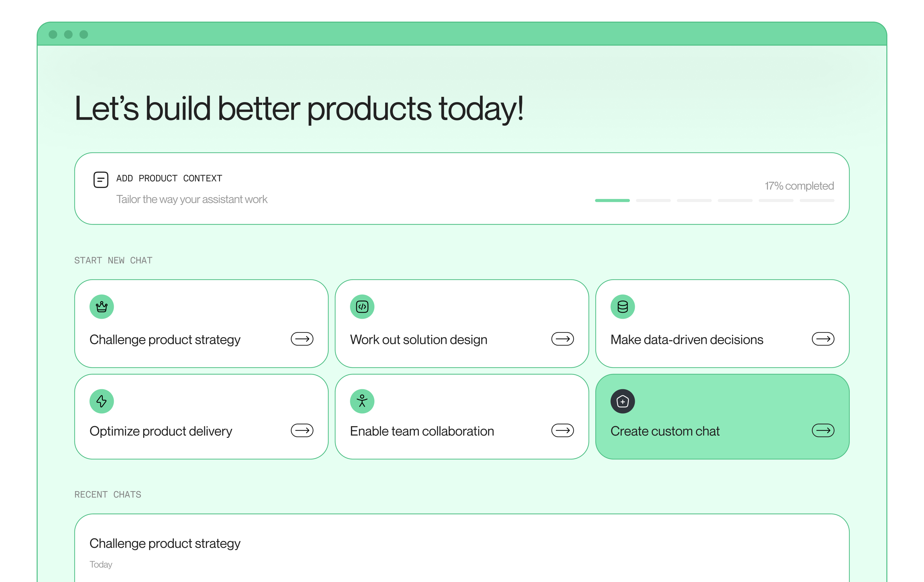Click the second progress bar segment
The width and height of the screenshot is (924, 582).
point(654,200)
